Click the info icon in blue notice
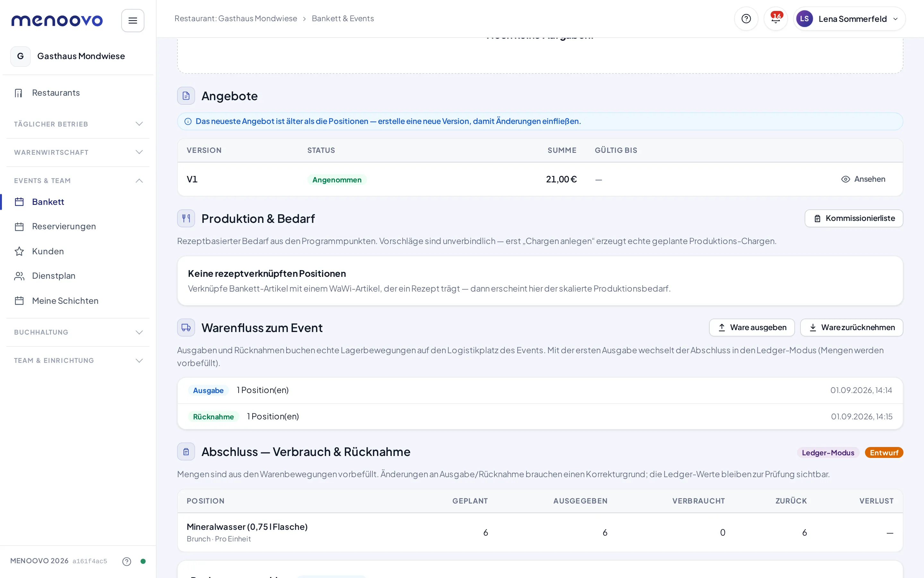 point(188,122)
